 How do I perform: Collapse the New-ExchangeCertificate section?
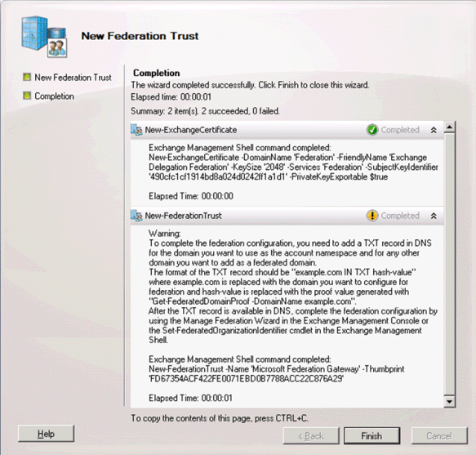point(434,130)
